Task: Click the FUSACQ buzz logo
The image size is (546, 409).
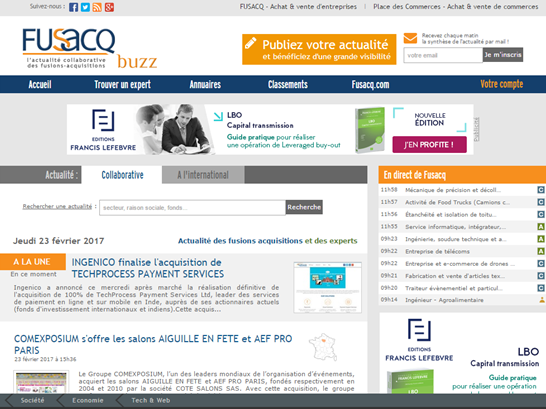Action: tap(89, 48)
